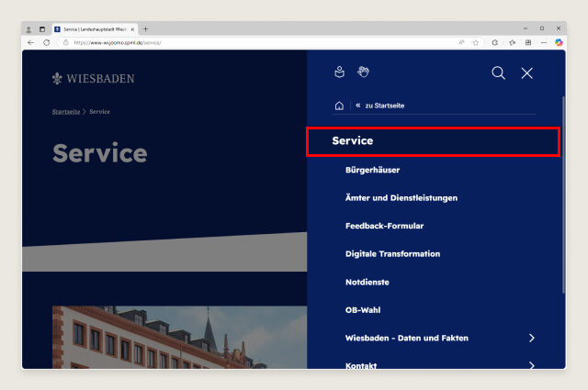Click the building photo thumbnail
588x390 pixels.
pos(180,337)
